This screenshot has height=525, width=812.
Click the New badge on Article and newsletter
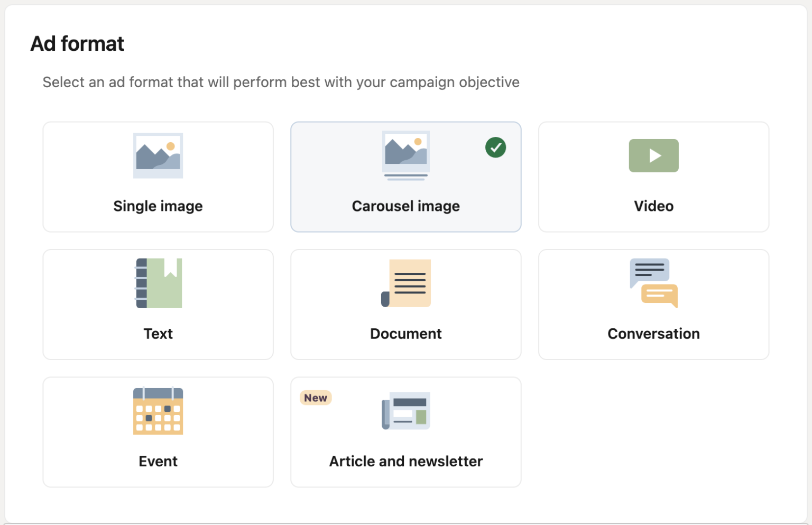pos(315,398)
